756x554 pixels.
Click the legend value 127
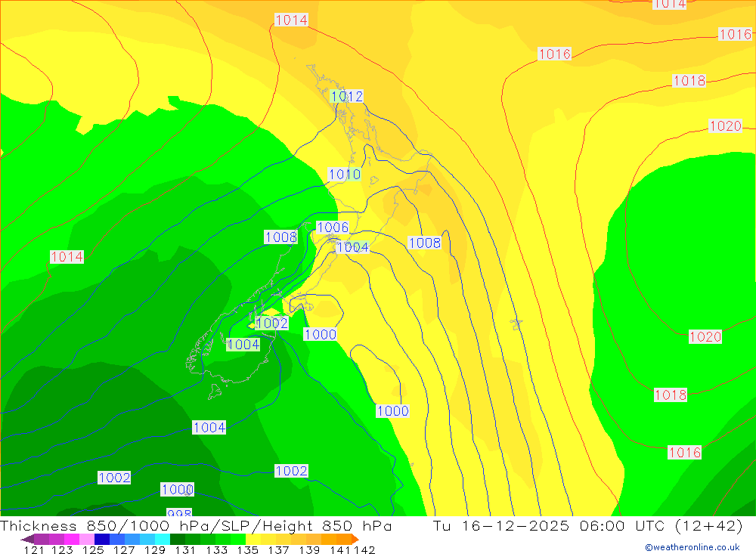[124, 549]
